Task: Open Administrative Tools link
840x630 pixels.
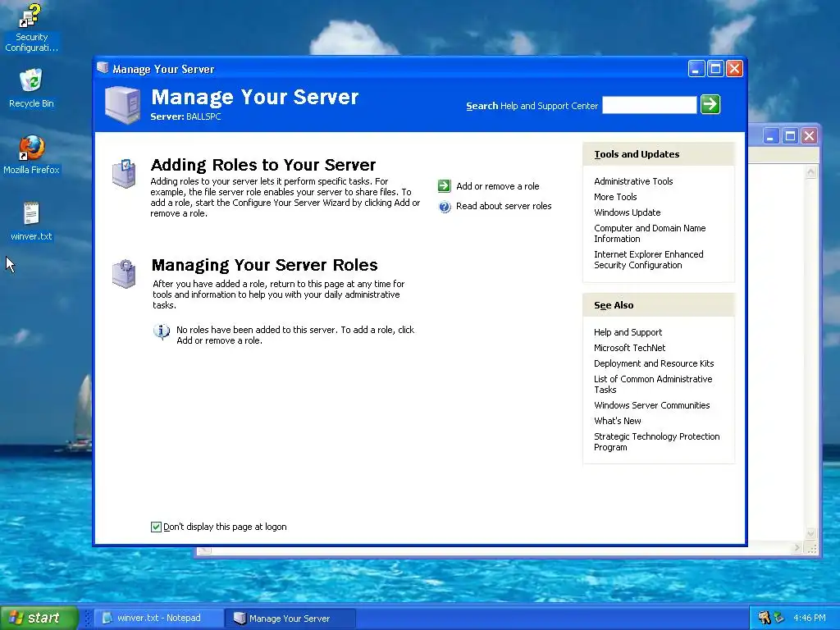Action: (x=633, y=181)
